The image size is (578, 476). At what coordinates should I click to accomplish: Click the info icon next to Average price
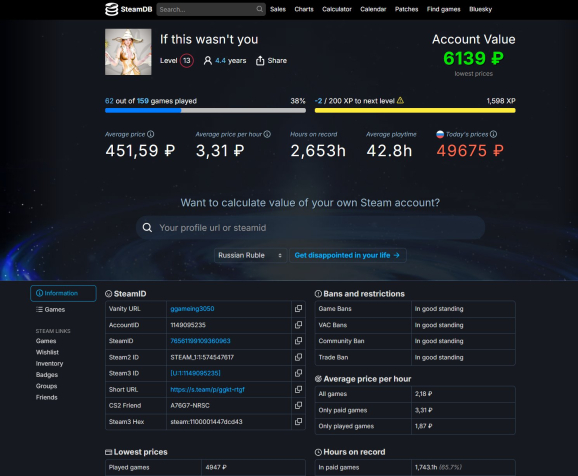click(151, 134)
